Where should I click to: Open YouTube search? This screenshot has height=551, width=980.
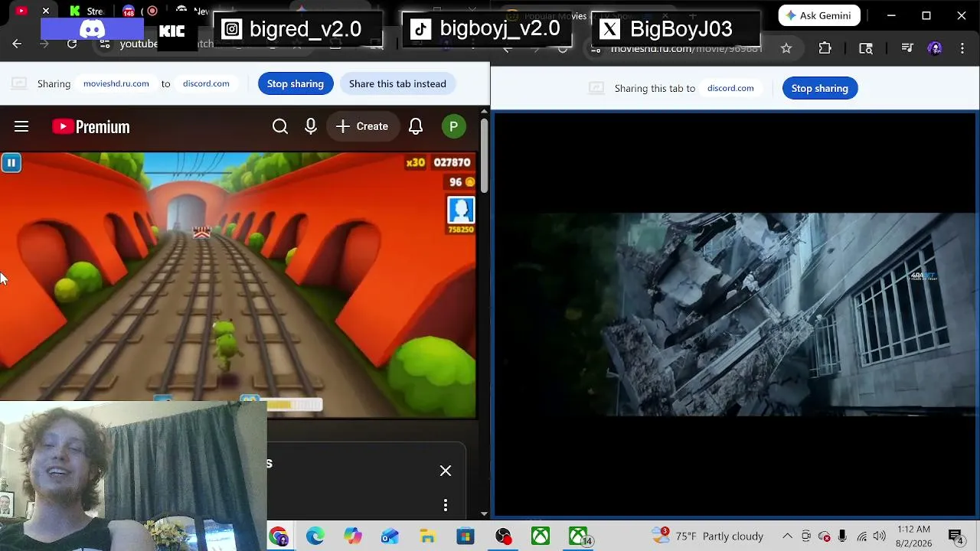(x=280, y=126)
